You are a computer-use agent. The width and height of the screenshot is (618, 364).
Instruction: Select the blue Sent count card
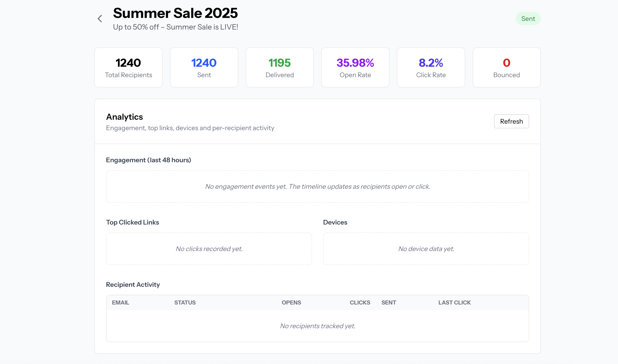[204, 67]
